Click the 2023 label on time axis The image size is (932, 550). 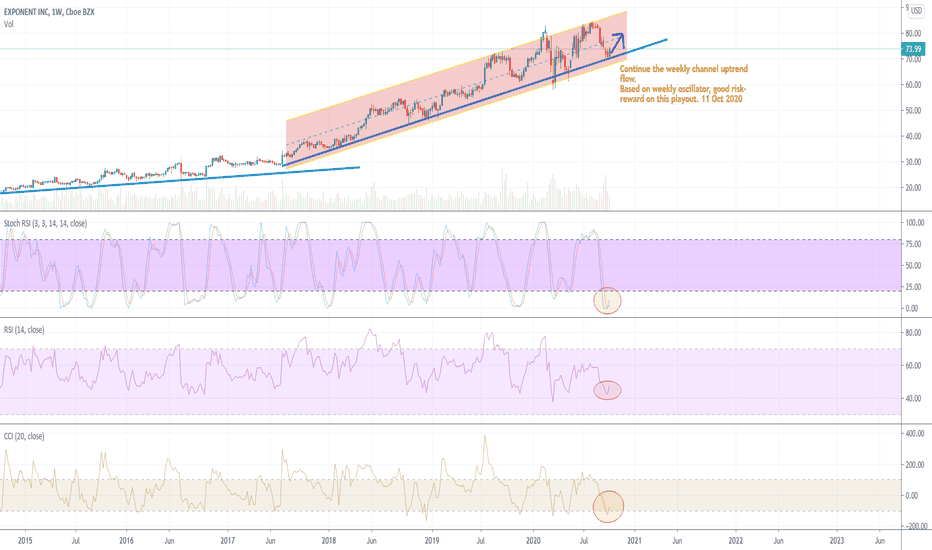(837, 540)
